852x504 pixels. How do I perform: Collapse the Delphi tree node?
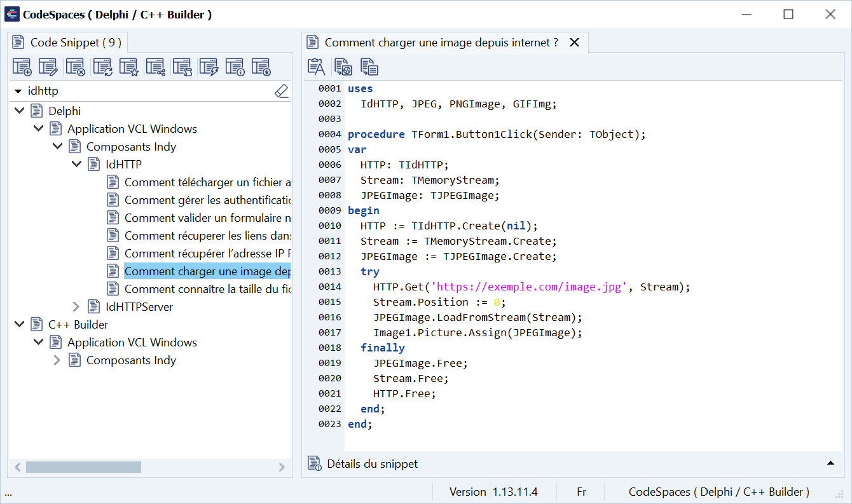coord(19,111)
